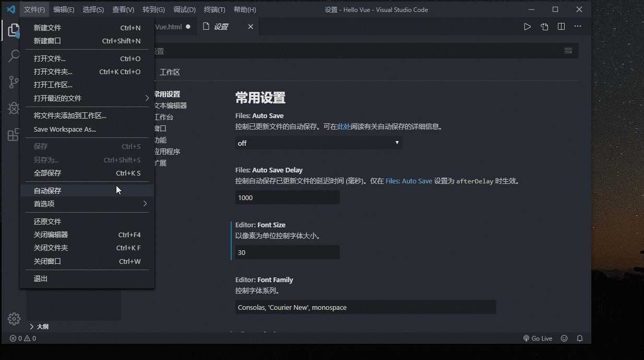Choose 打开工作区... menu entry
644x360 pixels.
(87, 85)
